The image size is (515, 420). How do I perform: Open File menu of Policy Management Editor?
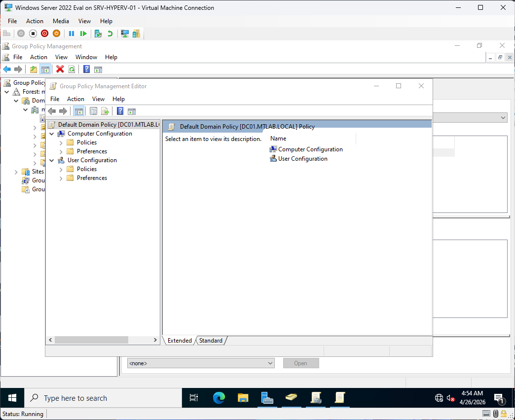tap(55, 99)
